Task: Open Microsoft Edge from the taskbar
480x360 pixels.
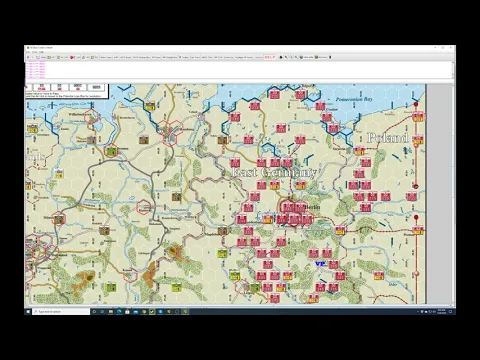Action: click(x=119, y=311)
